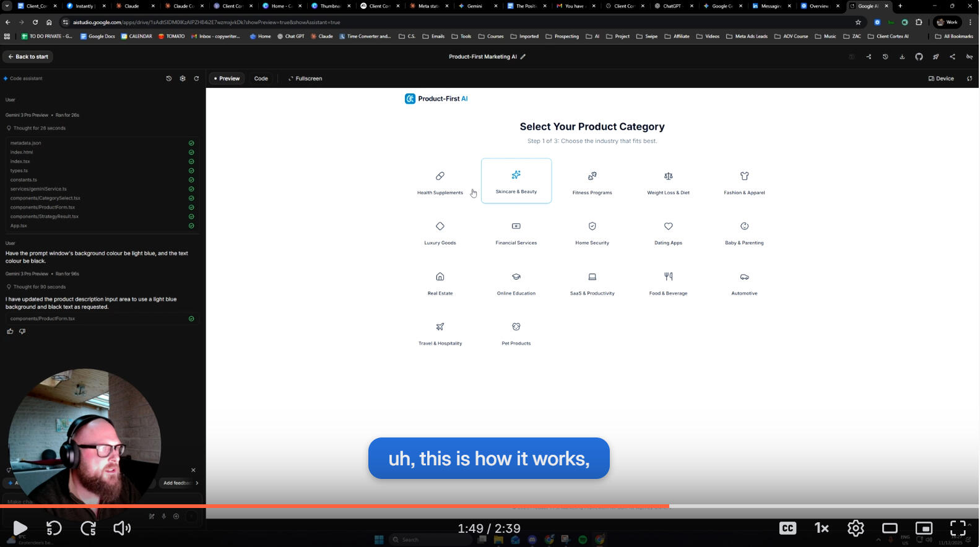Toggle closed captions with CC button
This screenshot has width=980, height=547.
pyautogui.click(x=787, y=528)
